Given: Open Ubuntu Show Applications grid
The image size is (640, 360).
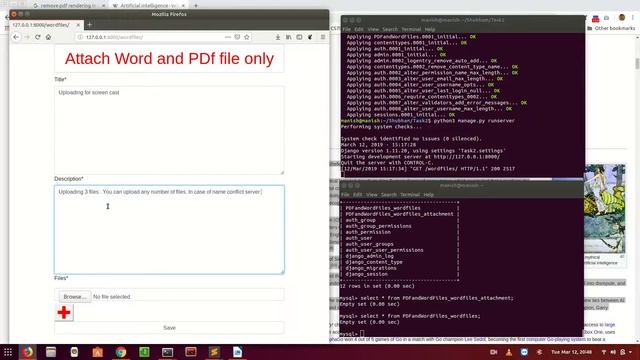Looking at the screenshot, I should pos(8,352).
